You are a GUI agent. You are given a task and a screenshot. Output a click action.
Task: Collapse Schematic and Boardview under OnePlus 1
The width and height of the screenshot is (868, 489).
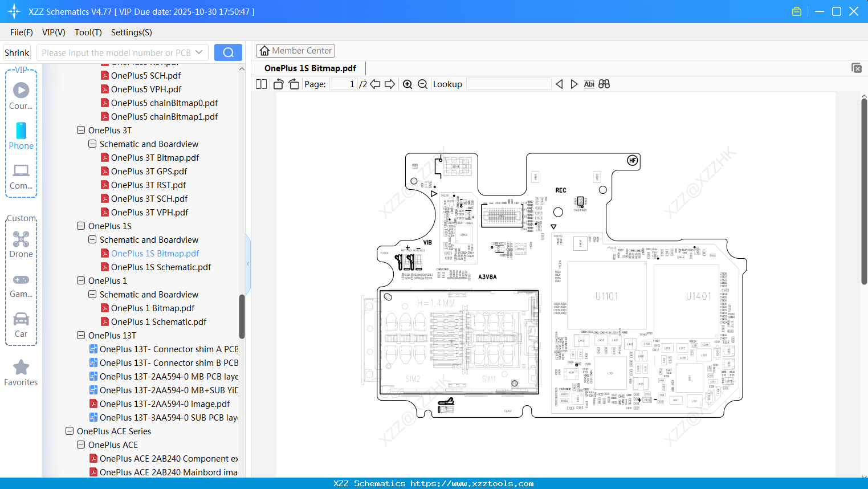[92, 294]
